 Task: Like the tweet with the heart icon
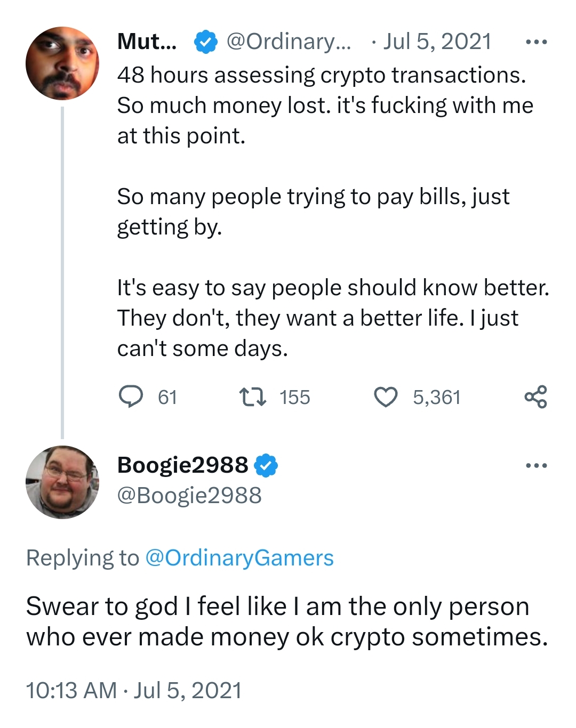click(385, 397)
